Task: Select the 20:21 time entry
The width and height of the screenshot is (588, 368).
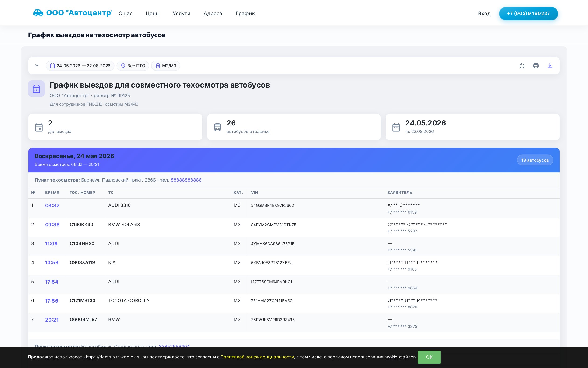Action: 52,320
